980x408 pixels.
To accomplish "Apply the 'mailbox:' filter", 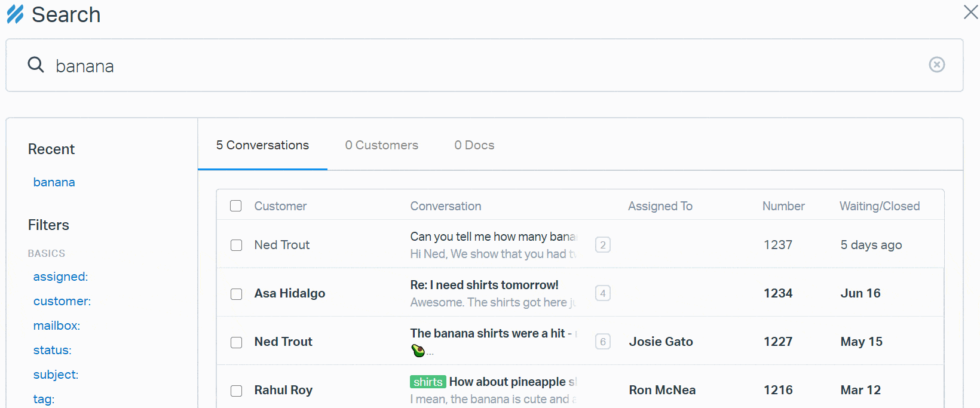I will coord(57,326).
